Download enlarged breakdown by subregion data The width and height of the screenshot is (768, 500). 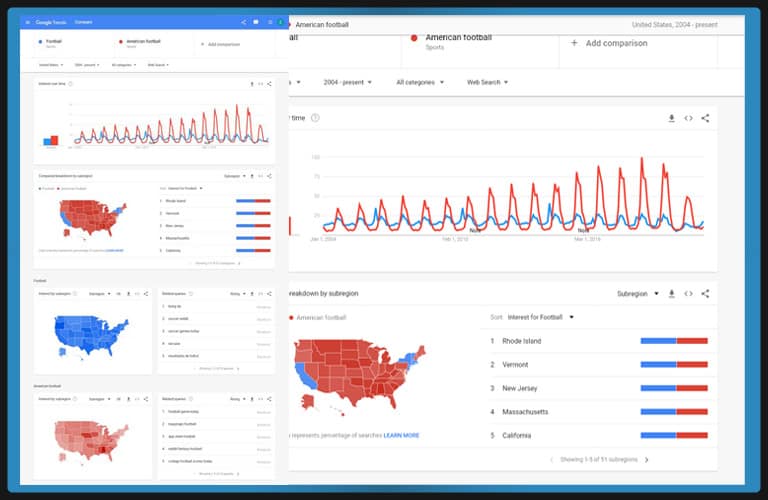click(672, 293)
